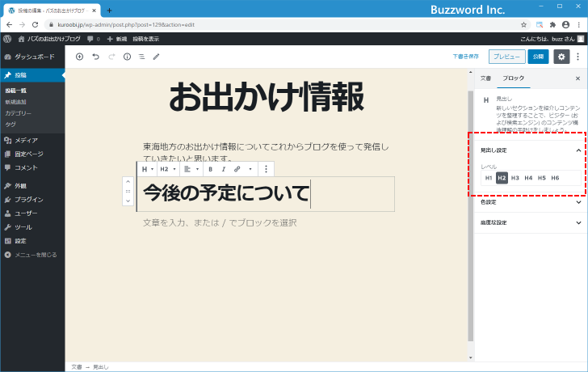
Task: Click the pencil tools icon
Action: point(157,57)
